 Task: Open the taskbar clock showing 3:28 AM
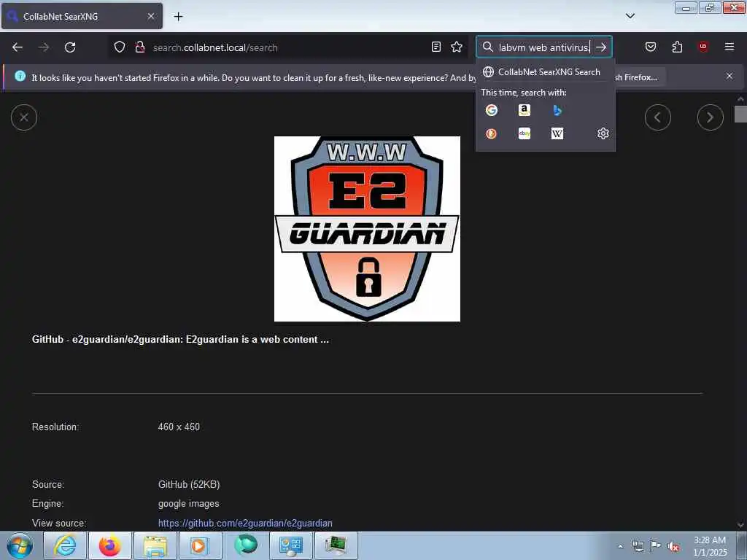coord(710,546)
